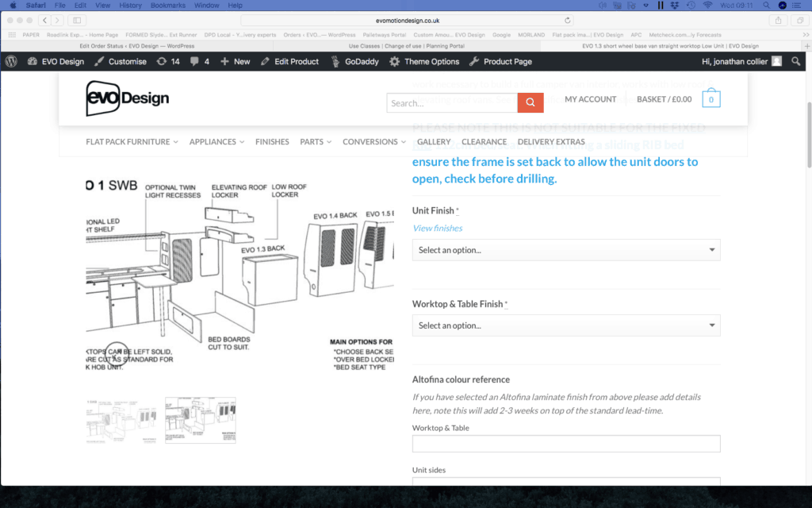Focus the site Search field
The height and width of the screenshot is (508, 812).
451,102
